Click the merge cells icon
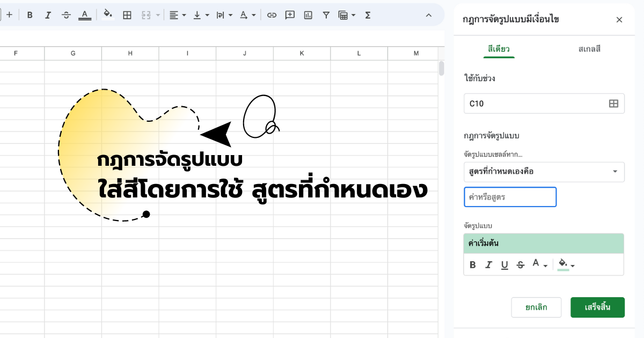The image size is (644, 338). tap(146, 15)
